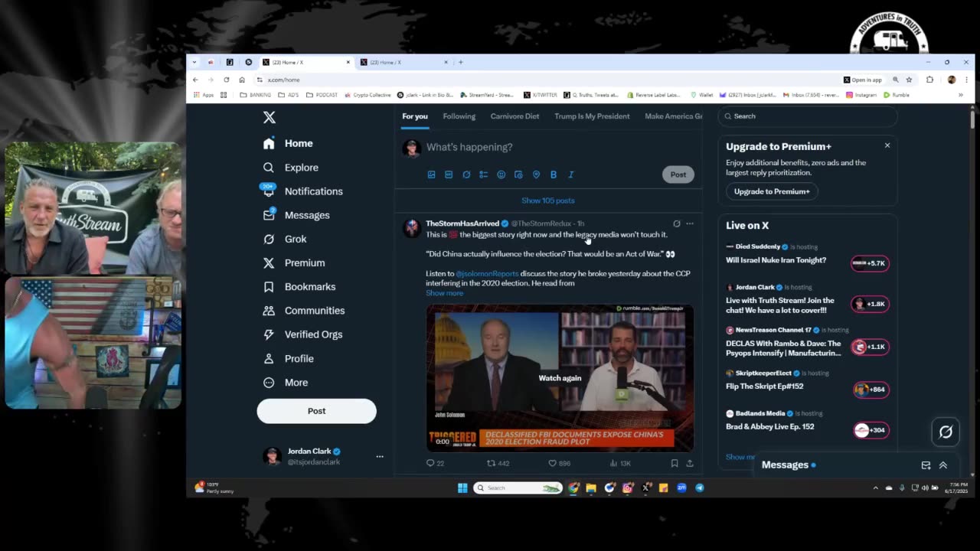The image size is (980, 551).
Task: Open the PODCAST bookmarks folder
Action: 322,95
